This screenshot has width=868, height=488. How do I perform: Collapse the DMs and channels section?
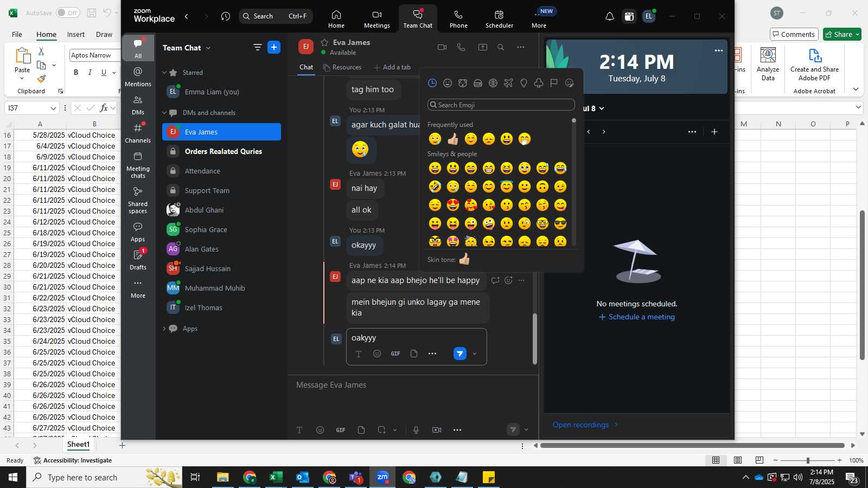[x=164, y=113]
